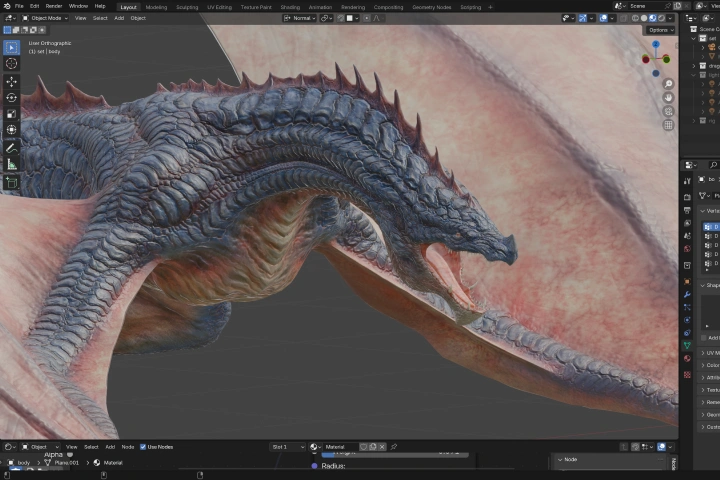Open the Object Data properties tab
Image resolution: width=720 pixels, height=480 pixels.
point(687,345)
